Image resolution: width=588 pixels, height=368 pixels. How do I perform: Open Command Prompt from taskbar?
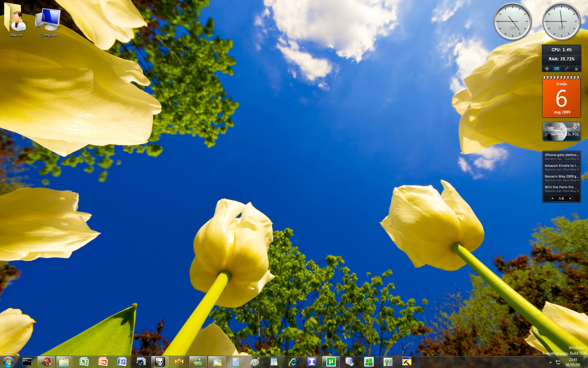tap(27, 362)
